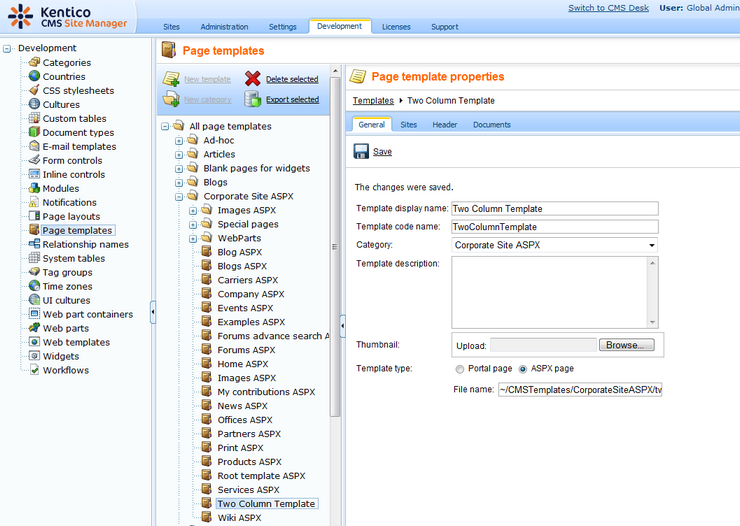Click the Delete selected red X icon

click(x=253, y=79)
